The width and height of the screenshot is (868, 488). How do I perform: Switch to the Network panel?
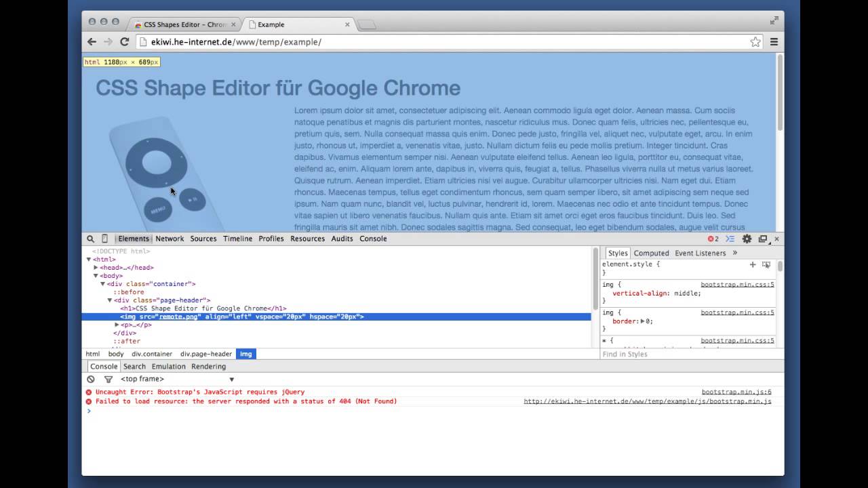click(x=170, y=239)
